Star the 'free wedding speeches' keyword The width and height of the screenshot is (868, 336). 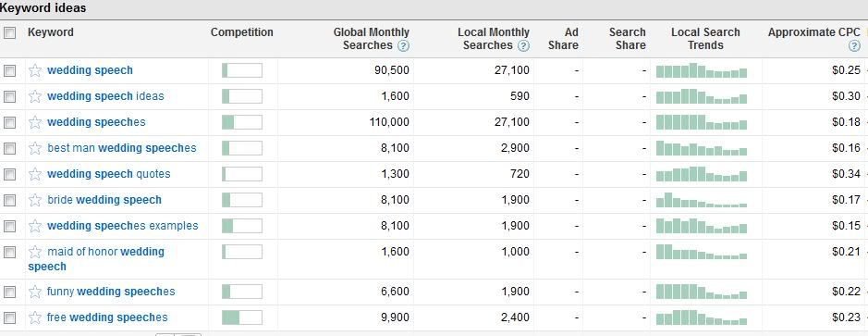click(x=35, y=317)
